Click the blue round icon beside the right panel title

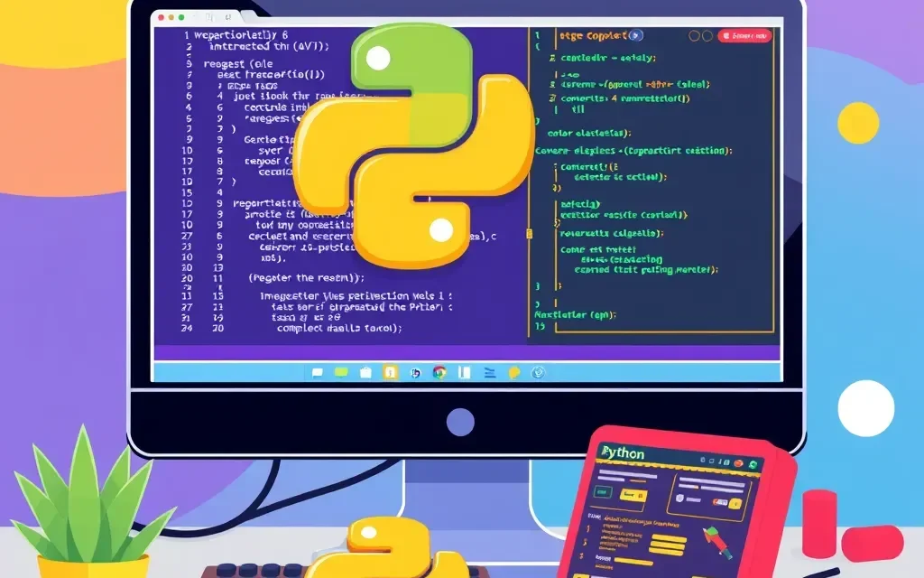[x=635, y=35]
